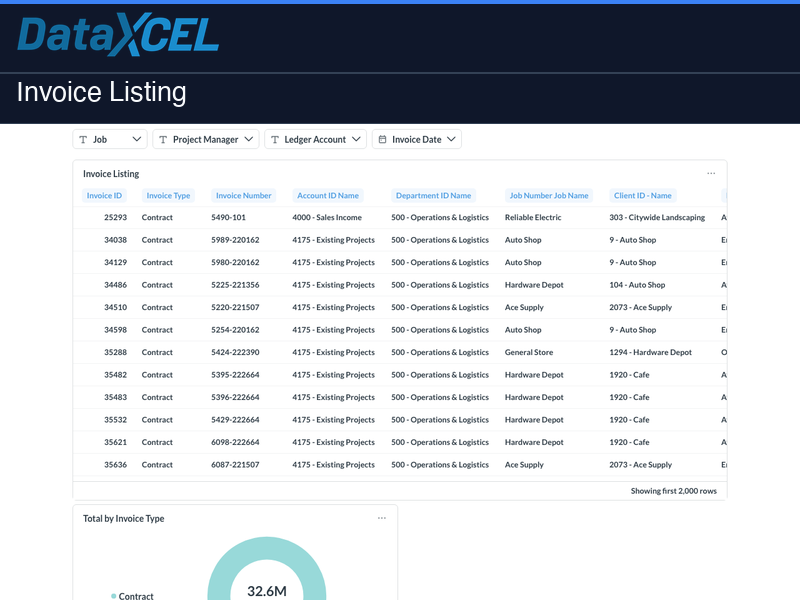The image size is (800, 600).
Task: Open the Ledger Account filter
Action: tap(315, 139)
